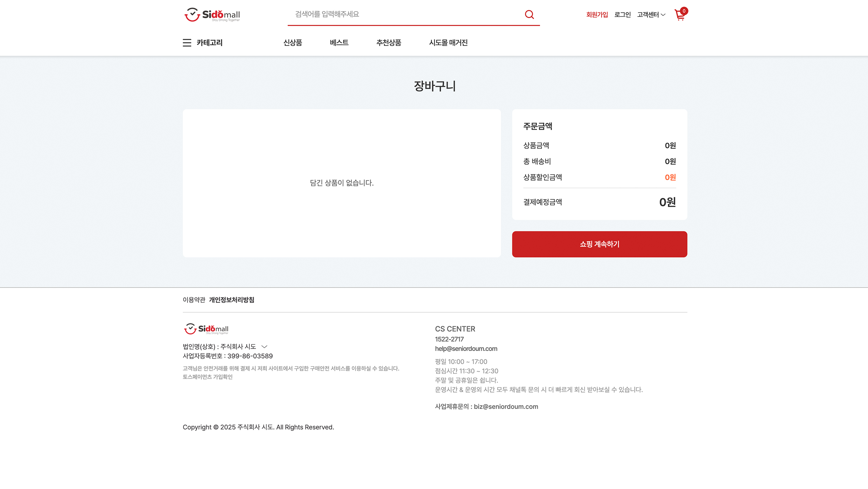Image resolution: width=868 pixels, height=489 pixels.
Task: Click 로그인 login link
Action: tap(622, 15)
